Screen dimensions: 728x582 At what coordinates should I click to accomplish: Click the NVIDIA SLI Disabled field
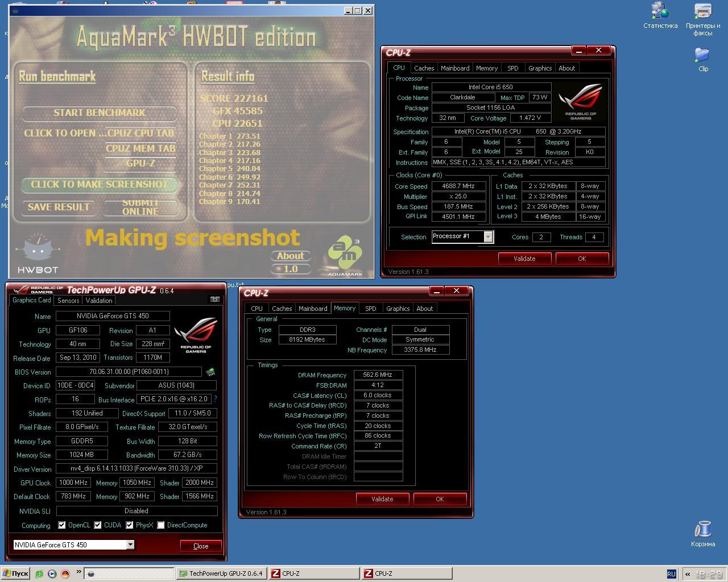click(x=136, y=511)
